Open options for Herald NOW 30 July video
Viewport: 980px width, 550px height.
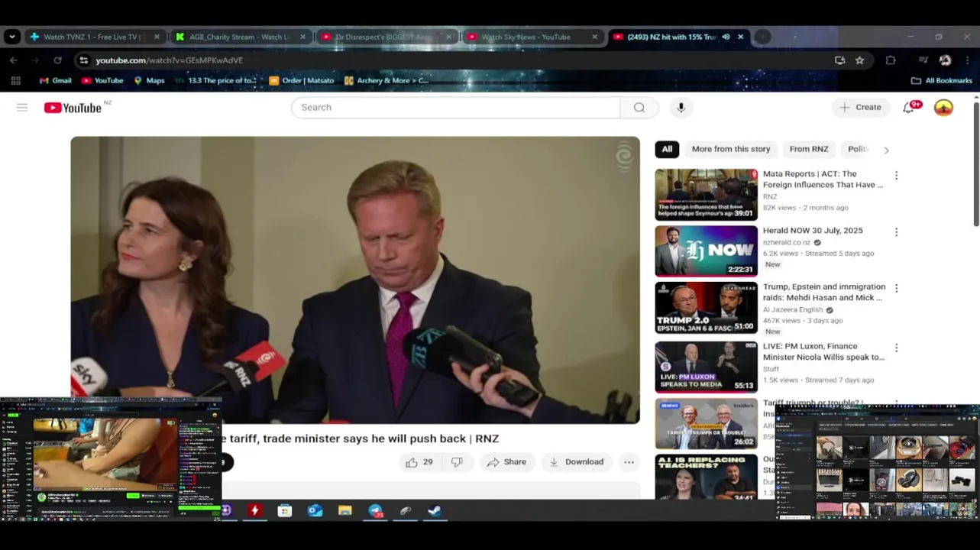click(896, 232)
